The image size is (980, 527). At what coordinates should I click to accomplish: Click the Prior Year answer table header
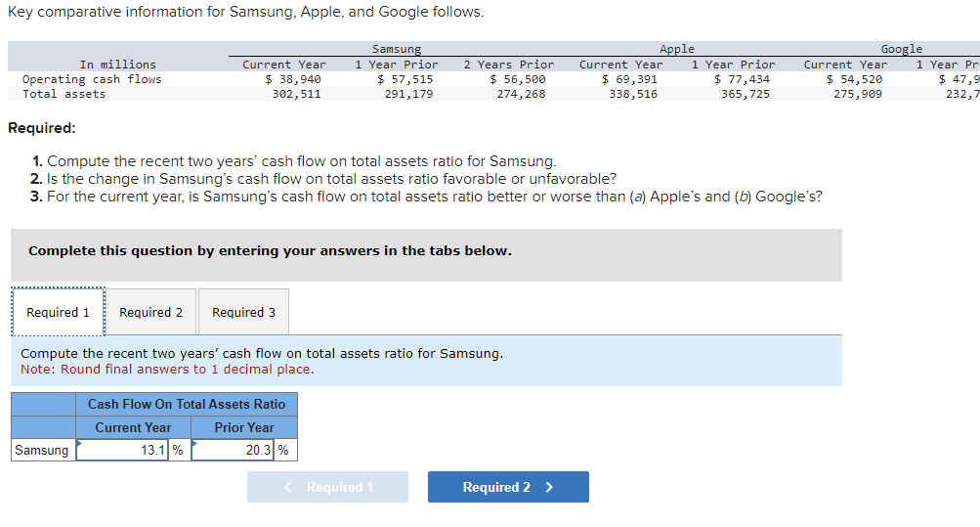coord(243,427)
